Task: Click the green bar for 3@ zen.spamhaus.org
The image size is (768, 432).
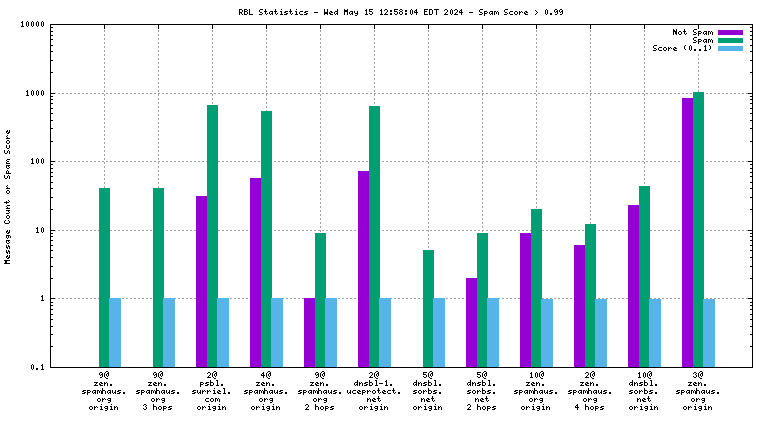Action: pos(698,229)
